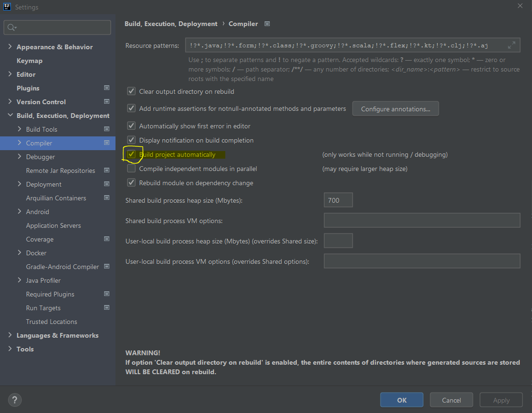Click the OK button
532x413 pixels.
[401, 400]
